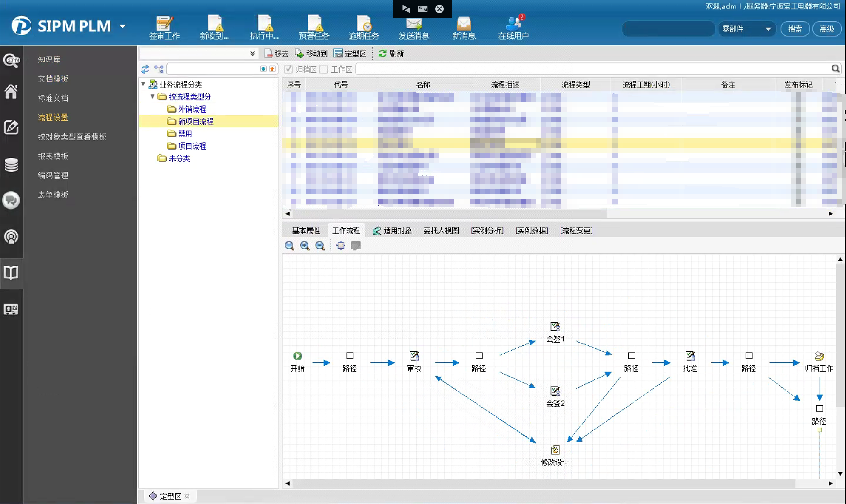Open the SIPM PLM main menu arrow
Screen dimensions: 846x504
(122, 26)
